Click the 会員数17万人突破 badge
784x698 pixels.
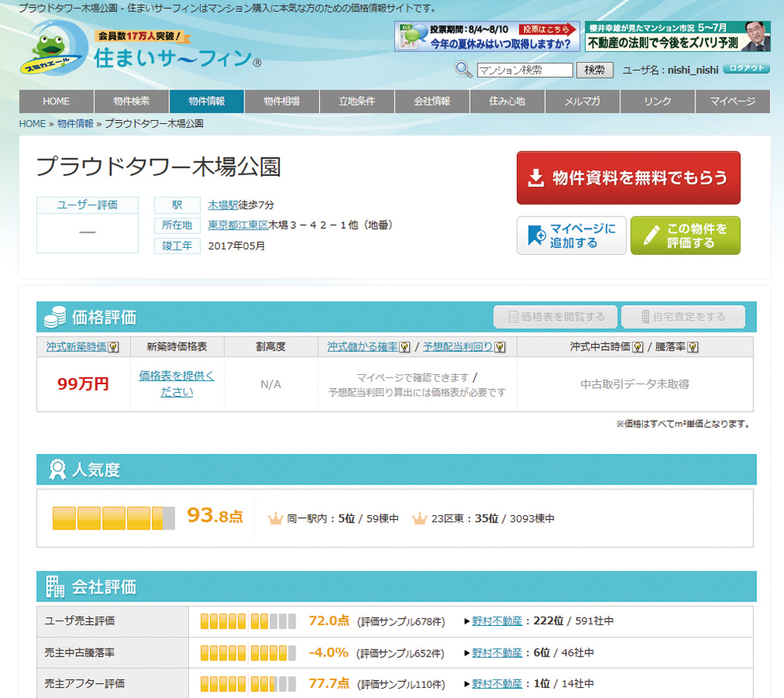click(x=141, y=36)
